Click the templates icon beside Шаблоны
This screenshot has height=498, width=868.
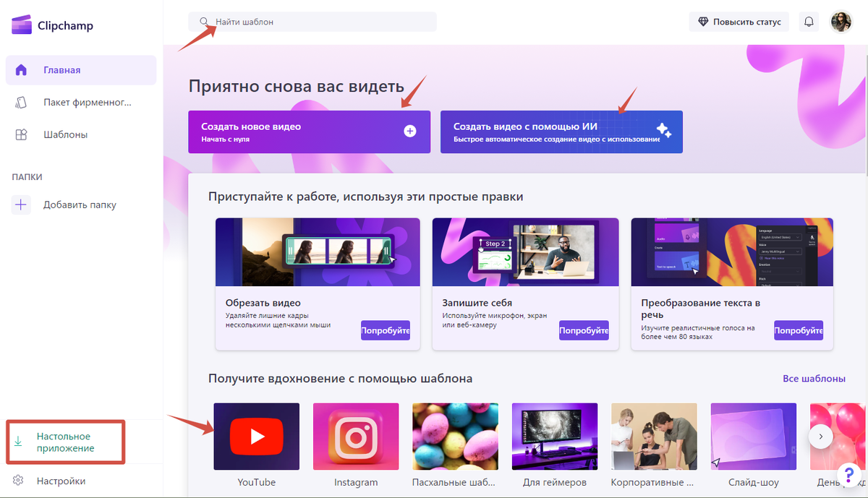(20, 134)
